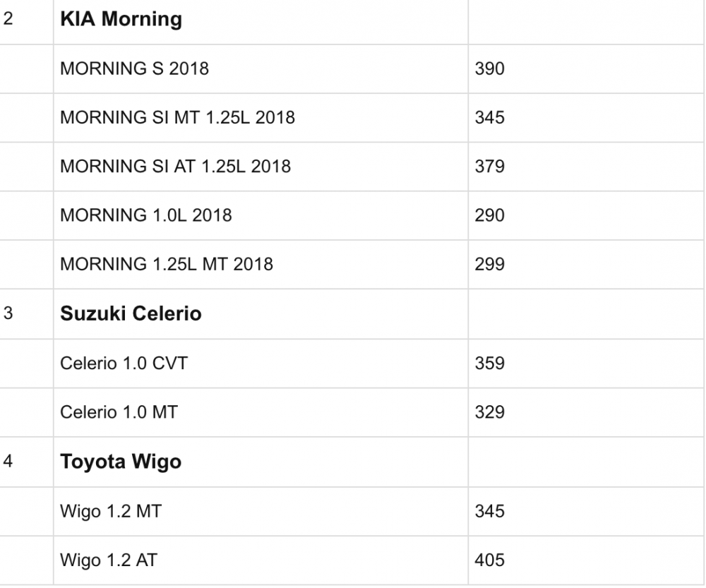Select the Celerio 1.0 CVT row

pyautogui.click(x=124, y=363)
